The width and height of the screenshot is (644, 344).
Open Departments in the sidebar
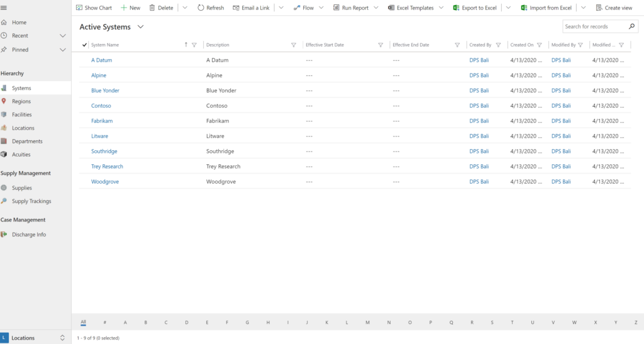[27, 141]
